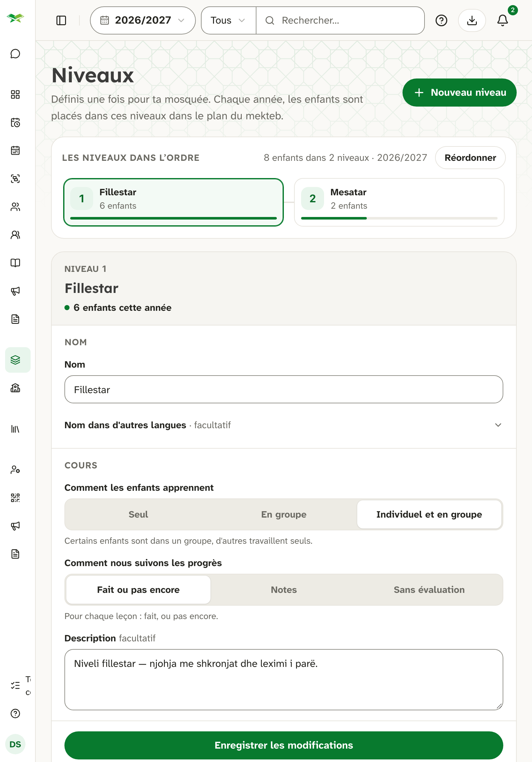Image resolution: width=532 pixels, height=762 pixels.
Task: Select Fait ou pas encore tracking
Action: point(138,589)
